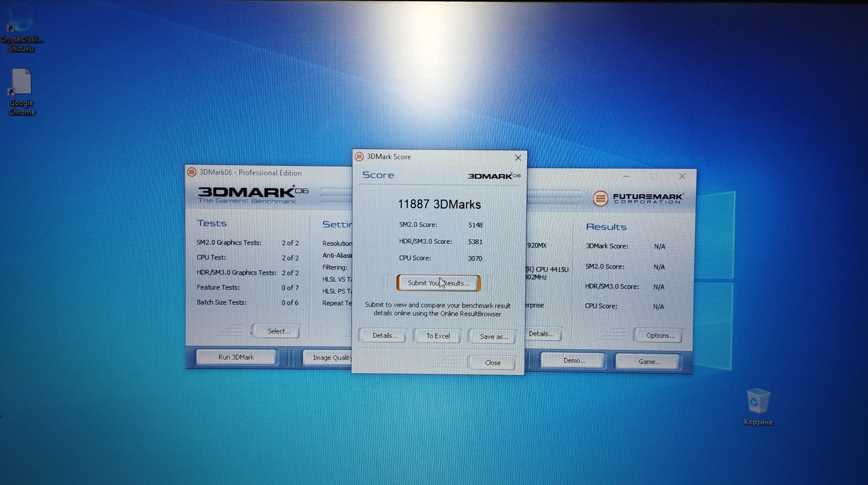This screenshot has width=868, height=485.
Task: Export the score with To Excel
Action: 438,336
